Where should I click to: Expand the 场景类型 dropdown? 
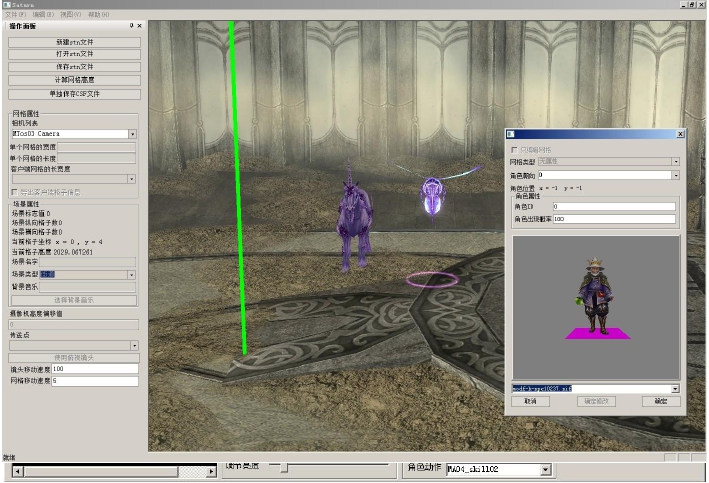click(x=131, y=275)
